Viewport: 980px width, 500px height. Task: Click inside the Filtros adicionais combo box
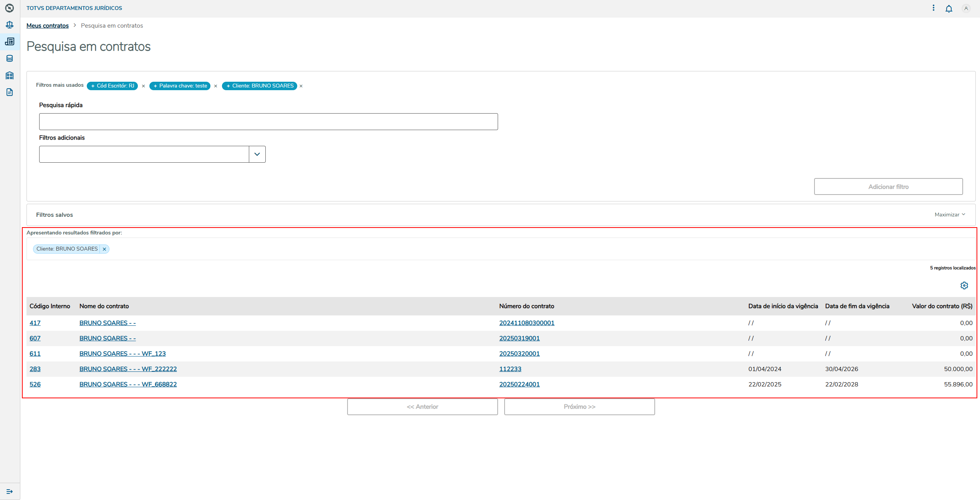(144, 154)
